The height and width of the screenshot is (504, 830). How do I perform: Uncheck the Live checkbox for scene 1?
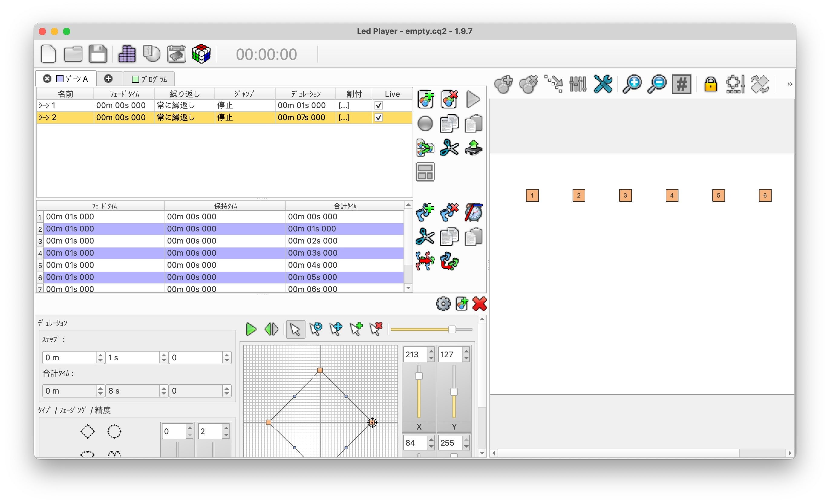[379, 106]
